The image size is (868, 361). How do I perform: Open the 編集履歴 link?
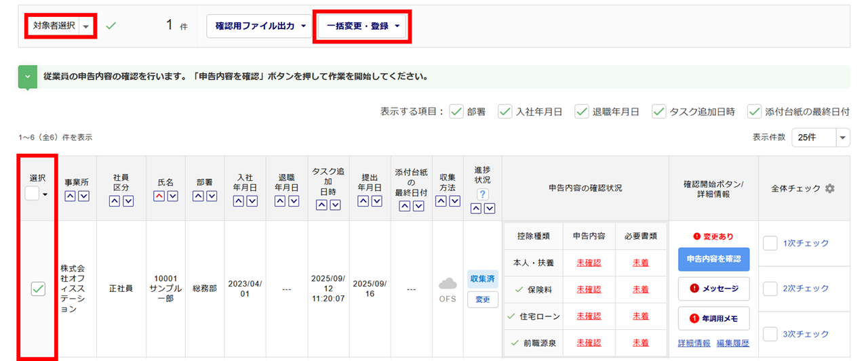click(733, 343)
